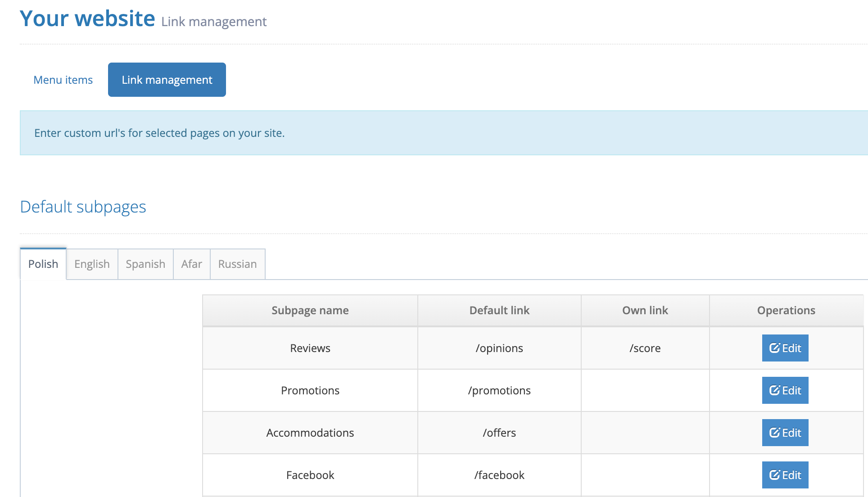The image size is (868, 497).
Task: Click the Edit pencil icon for Promotions
Action: [x=774, y=390]
